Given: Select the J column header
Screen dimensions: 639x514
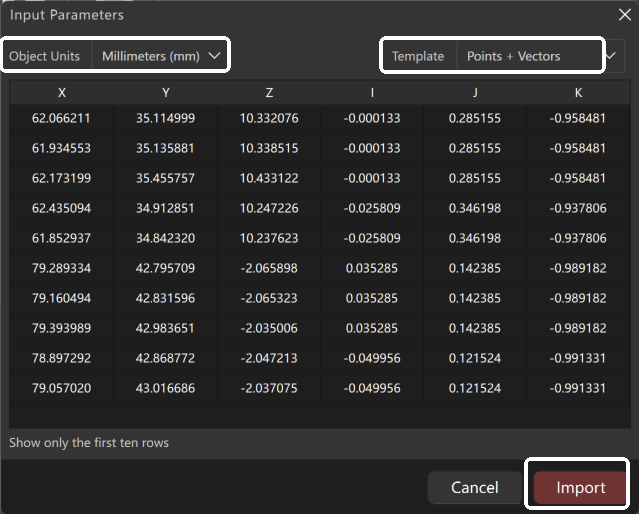Looking at the screenshot, I should 473,93.
